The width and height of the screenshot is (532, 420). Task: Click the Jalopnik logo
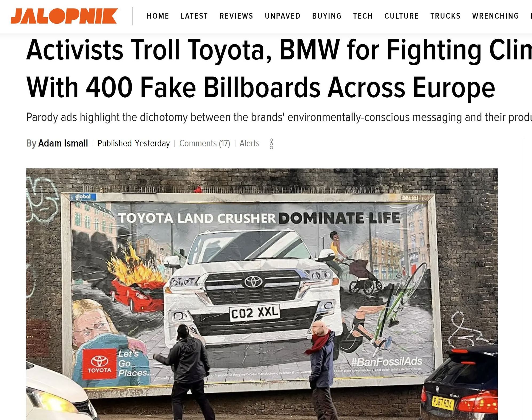[64, 16]
